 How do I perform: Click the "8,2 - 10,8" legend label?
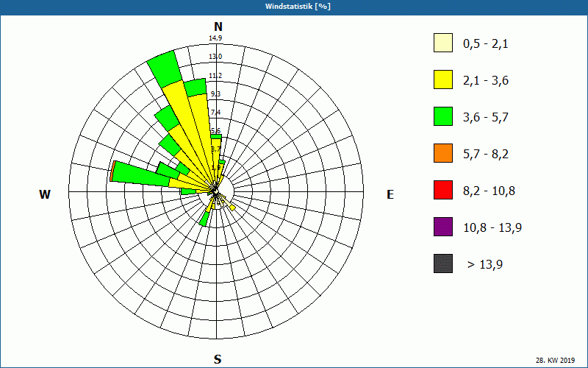[489, 191]
